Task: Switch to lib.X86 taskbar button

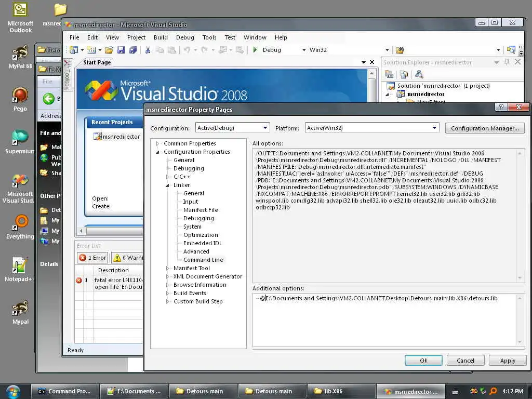Action: (341, 391)
